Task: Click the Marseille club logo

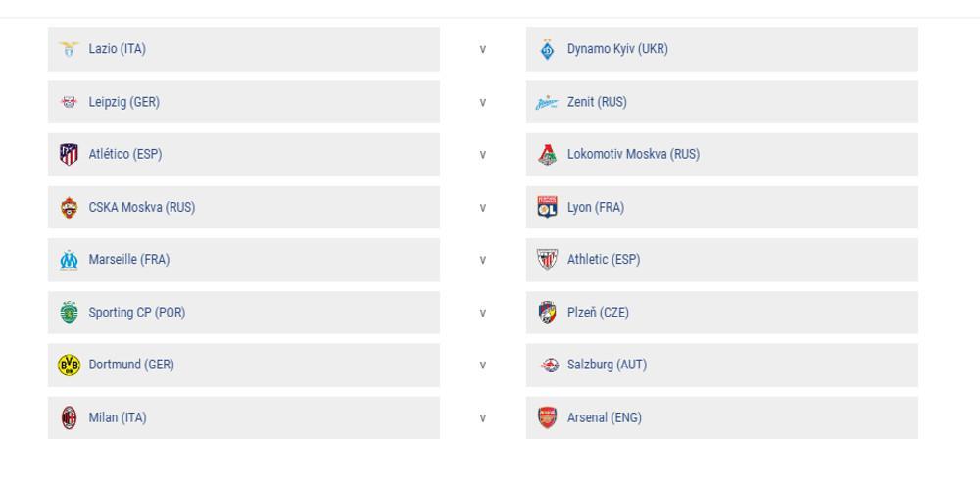Action: tap(69, 260)
